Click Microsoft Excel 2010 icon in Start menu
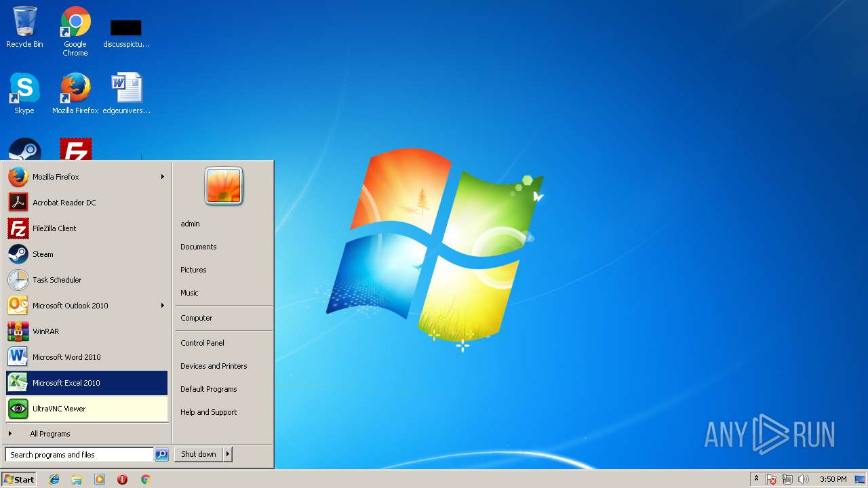Screen dimensions: 868x488 click(18, 383)
